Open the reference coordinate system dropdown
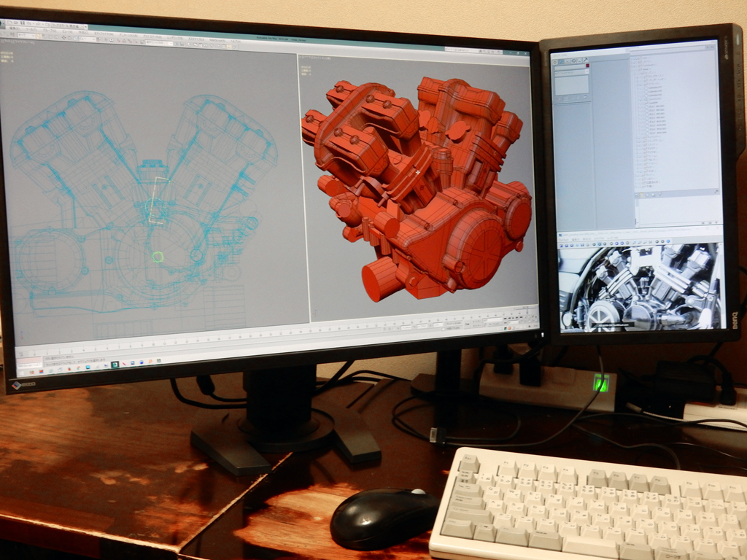Image resolution: width=747 pixels, height=560 pixels. pyautogui.click(x=88, y=39)
